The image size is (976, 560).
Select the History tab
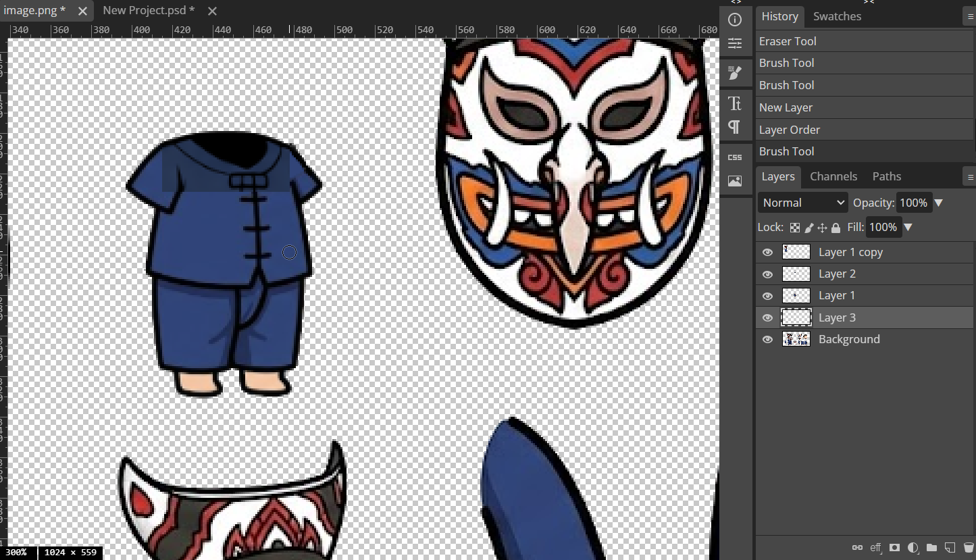pos(779,16)
